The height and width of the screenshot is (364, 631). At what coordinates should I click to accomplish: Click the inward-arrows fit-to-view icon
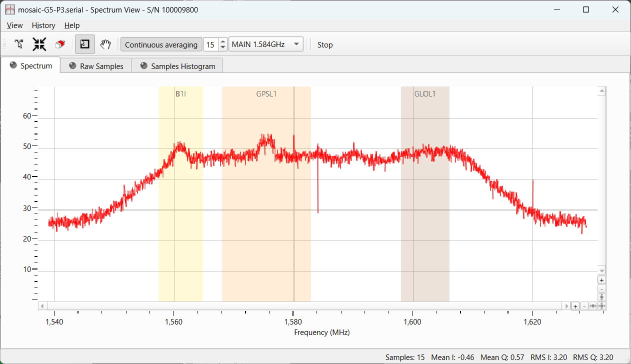click(39, 44)
